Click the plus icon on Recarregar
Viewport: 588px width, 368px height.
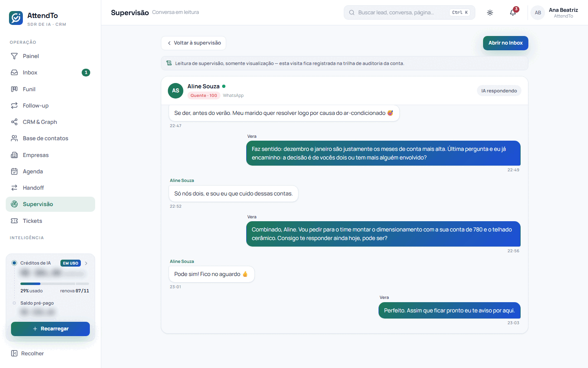click(35, 329)
